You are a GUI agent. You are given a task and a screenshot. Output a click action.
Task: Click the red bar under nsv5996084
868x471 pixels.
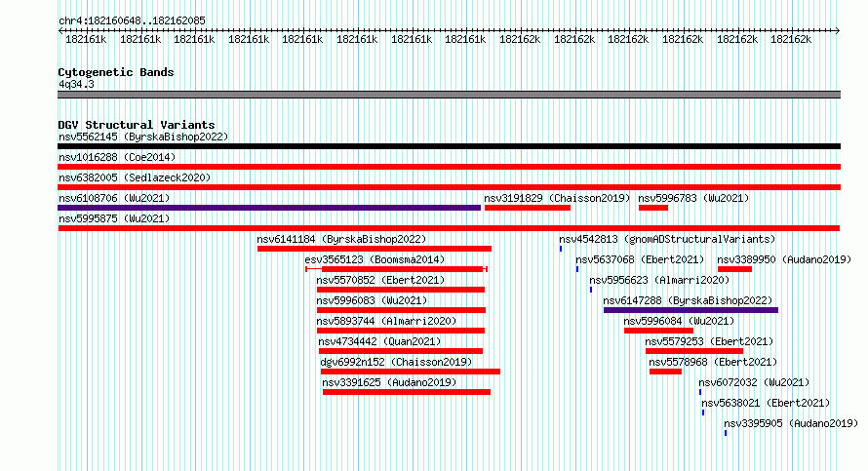[x=658, y=331]
